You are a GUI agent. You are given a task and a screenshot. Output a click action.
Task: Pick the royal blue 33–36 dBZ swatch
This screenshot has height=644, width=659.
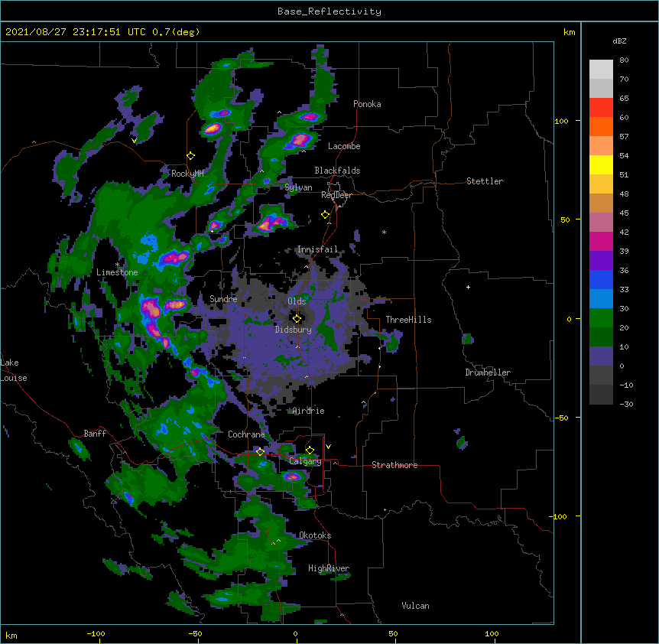pos(601,279)
